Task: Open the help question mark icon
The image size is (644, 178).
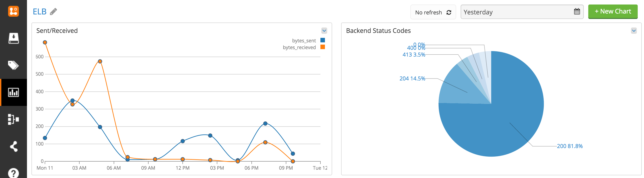Action: pyautogui.click(x=13, y=173)
